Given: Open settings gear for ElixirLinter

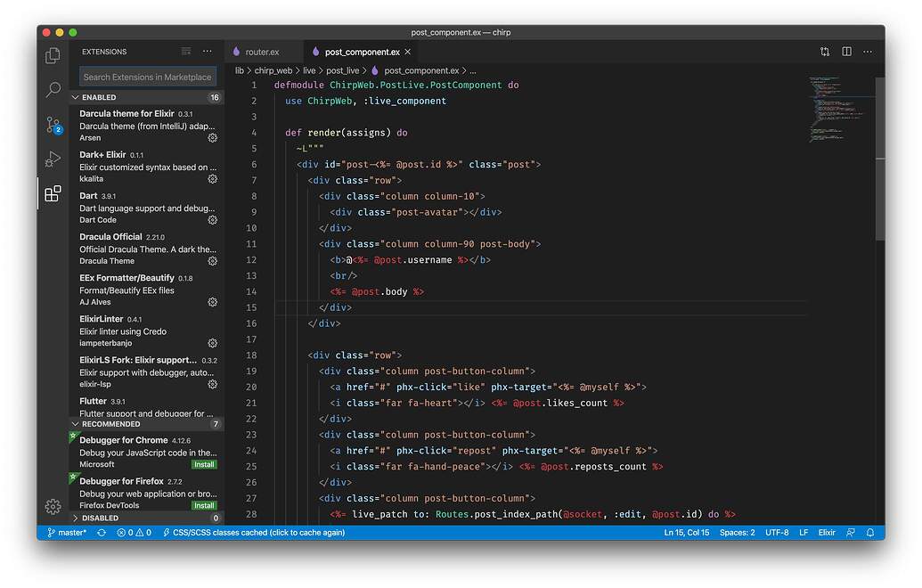Looking at the screenshot, I should 212,342.
